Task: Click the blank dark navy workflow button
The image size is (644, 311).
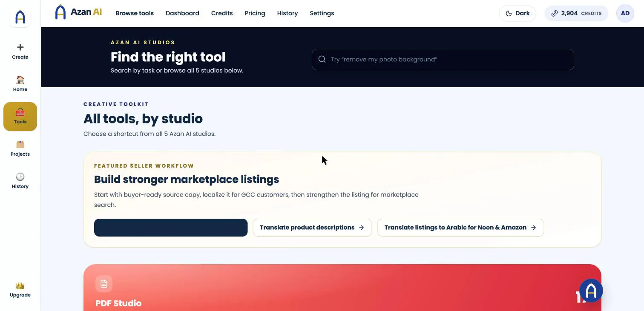Action: (171, 228)
